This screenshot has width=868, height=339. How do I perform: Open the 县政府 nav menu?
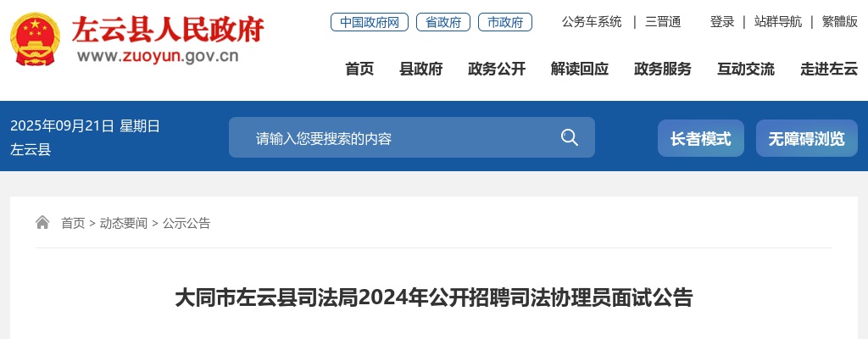coord(420,69)
